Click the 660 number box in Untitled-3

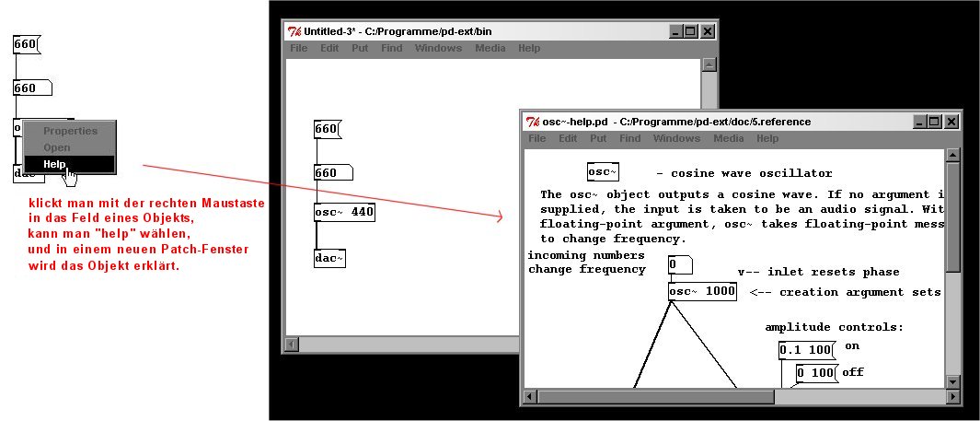331,172
